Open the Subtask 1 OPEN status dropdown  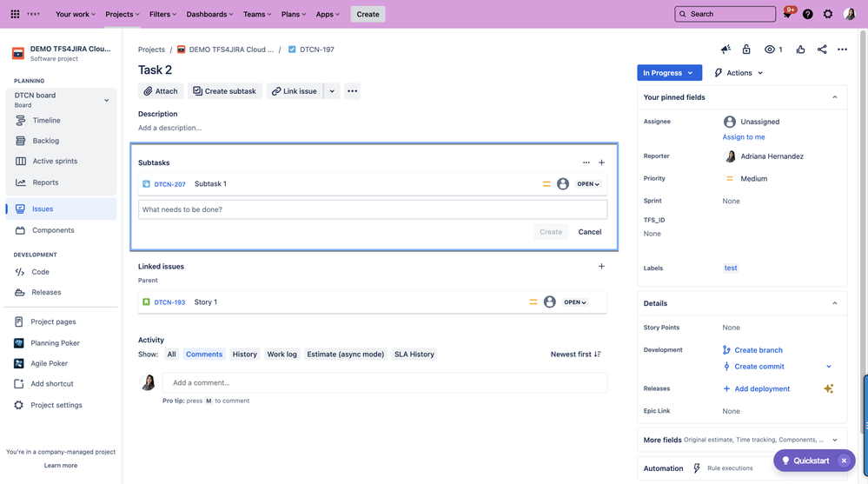click(x=588, y=184)
